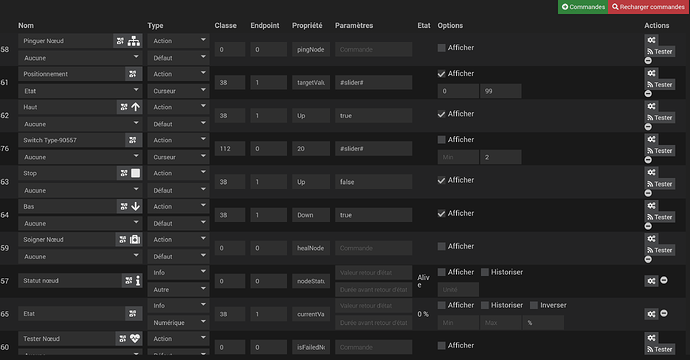Click the down arrow icon for Bas
The height and width of the screenshot is (360, 690).
click(136, 206)
